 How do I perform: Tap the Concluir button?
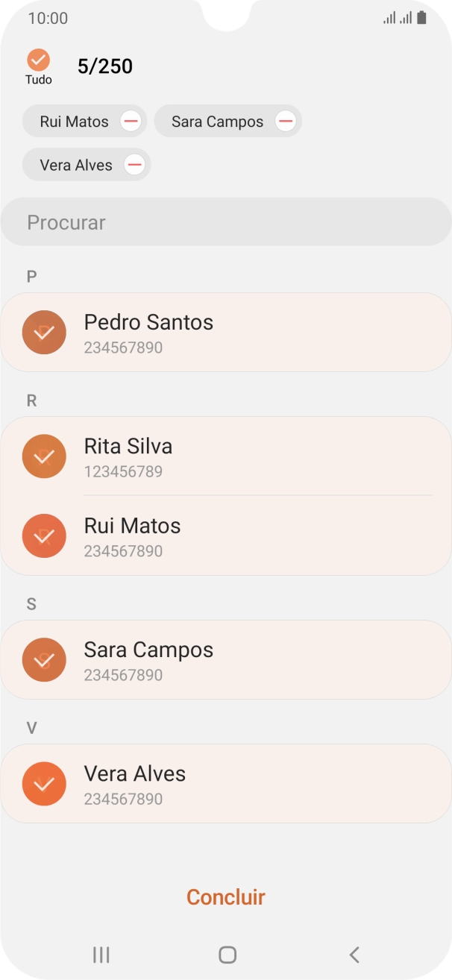coord(225,897)
